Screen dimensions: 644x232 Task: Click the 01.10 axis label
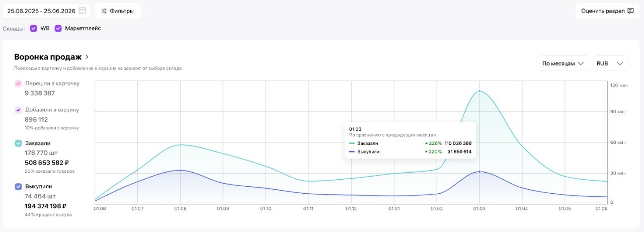(x=266, y=208)
